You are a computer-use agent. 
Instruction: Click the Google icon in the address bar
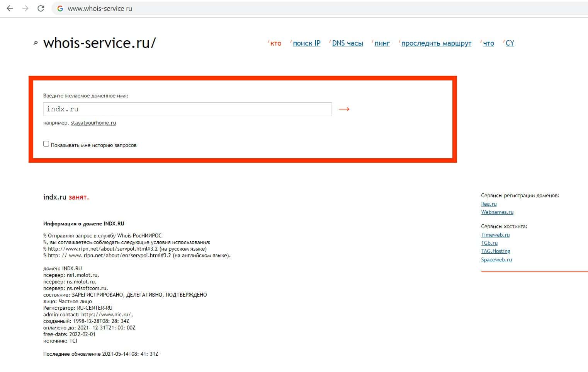coord(60,9)
